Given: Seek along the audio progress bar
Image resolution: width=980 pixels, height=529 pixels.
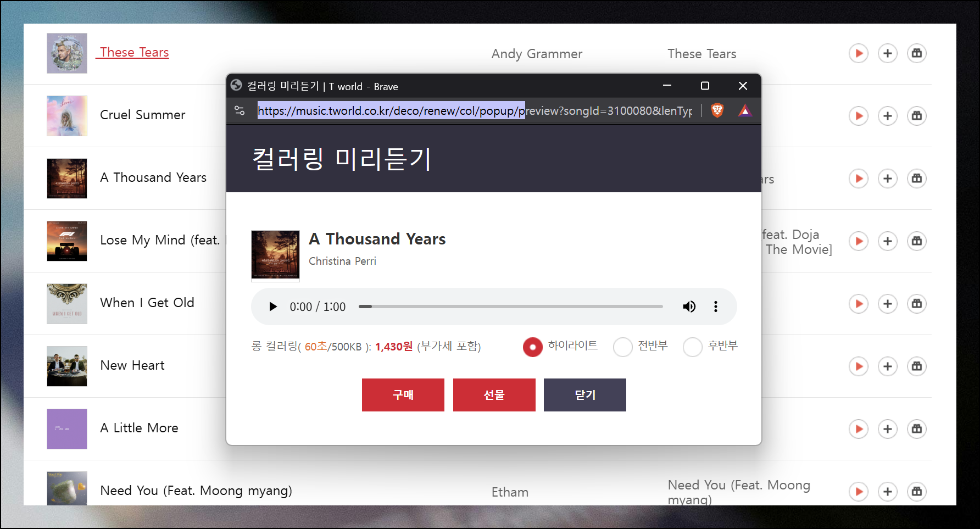Looking at the screenshot, I should [x=510, y=307].
